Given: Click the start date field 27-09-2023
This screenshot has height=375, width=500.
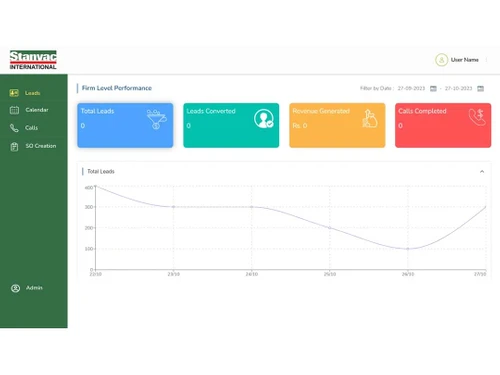Looking at the screenshot, I should [411, 88].
